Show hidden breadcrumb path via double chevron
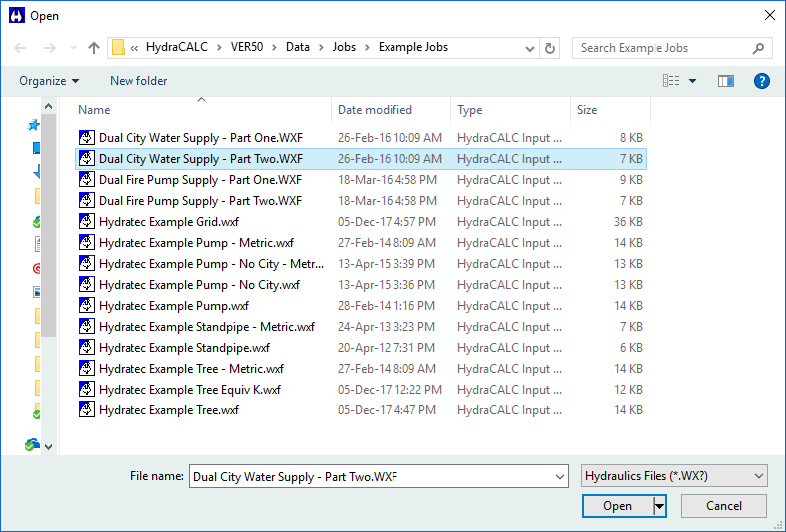 [x=134, y=48]
